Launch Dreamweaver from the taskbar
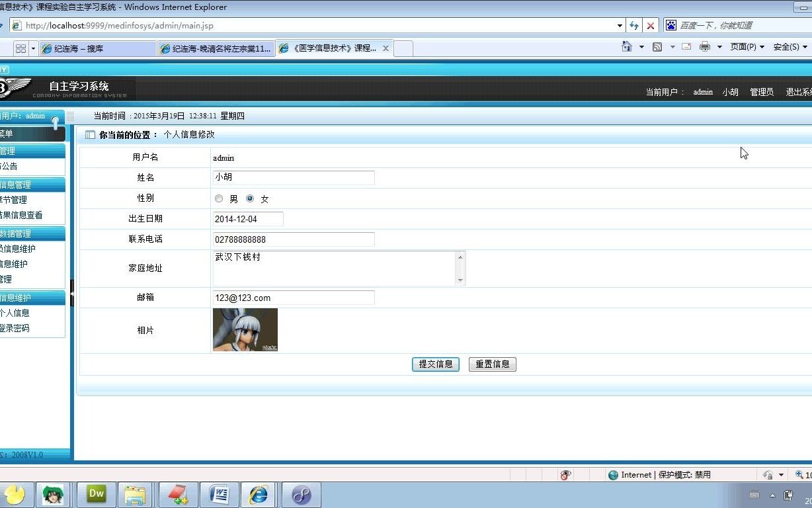The image size is (812, 508). pyautogui.click(x=96, y=494)
